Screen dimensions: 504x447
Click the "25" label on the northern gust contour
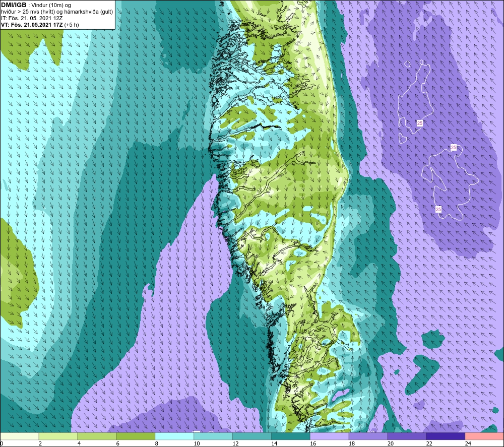pyautogui.click(x=419, y=123)
